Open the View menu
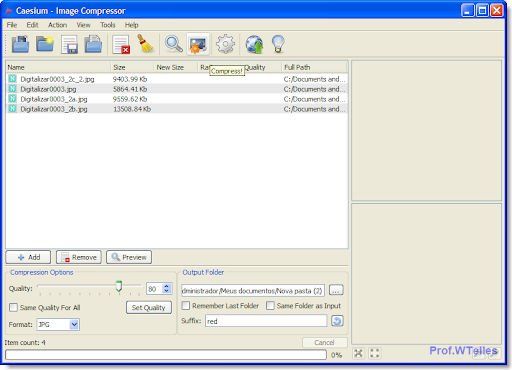512x370 pixels. click(x=83, y=25)
